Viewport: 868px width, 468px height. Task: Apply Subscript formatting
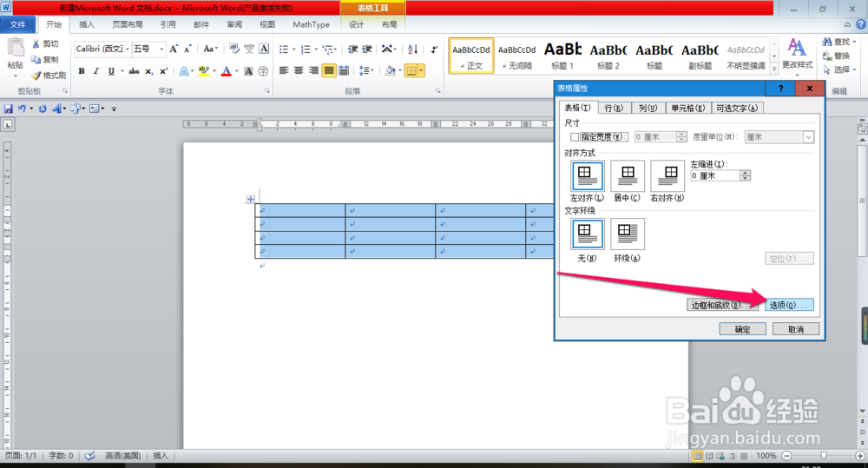pos(149,71)
